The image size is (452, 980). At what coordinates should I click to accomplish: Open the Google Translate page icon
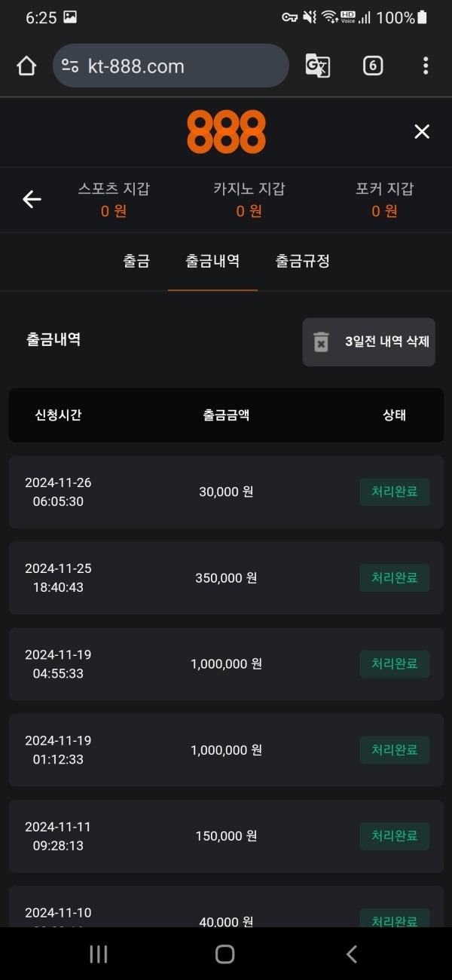pyautogui.click(x=316, y=66)
